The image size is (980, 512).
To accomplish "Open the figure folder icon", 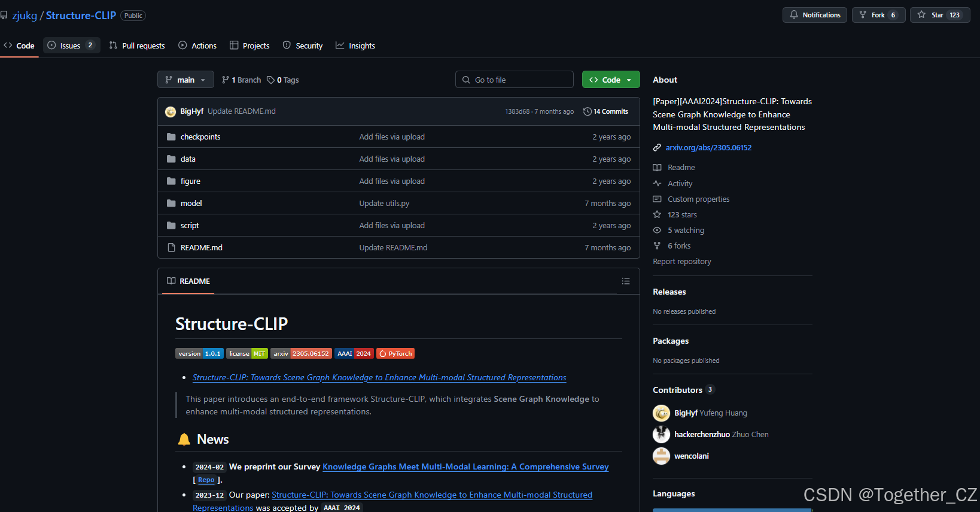I will pyautogui.click(x=171, y=181).
